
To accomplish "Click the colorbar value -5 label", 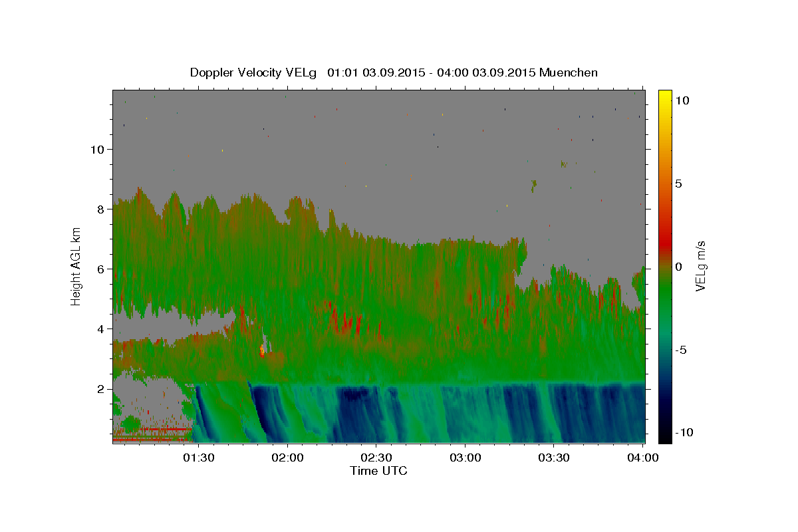I will point(680,349).
